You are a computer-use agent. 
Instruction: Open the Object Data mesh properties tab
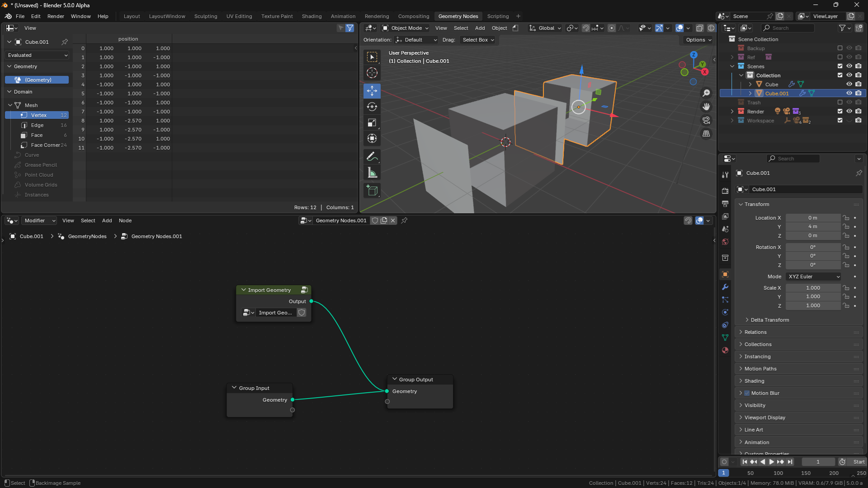pos(725,338)
